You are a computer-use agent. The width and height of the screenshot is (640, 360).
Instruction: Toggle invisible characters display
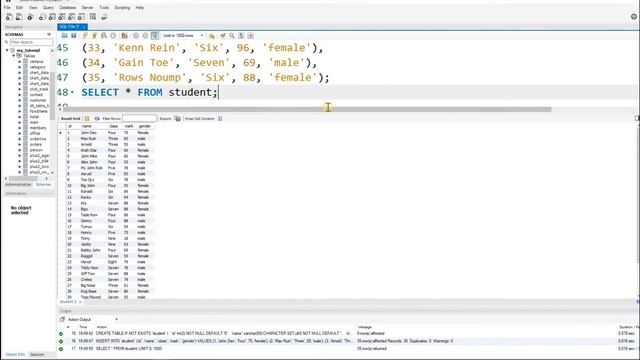tap(241, 36)
